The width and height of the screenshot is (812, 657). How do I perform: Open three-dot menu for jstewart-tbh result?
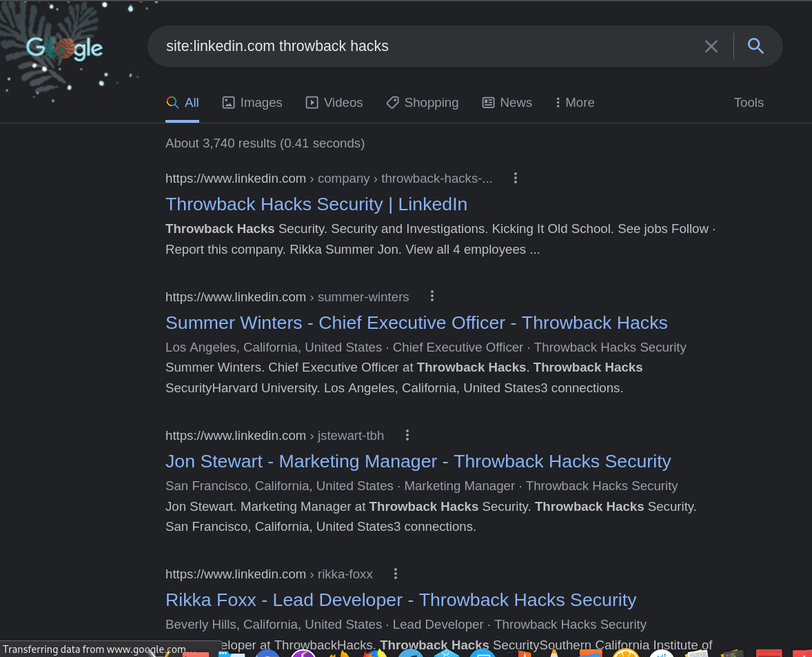click(x=407, y=435)
